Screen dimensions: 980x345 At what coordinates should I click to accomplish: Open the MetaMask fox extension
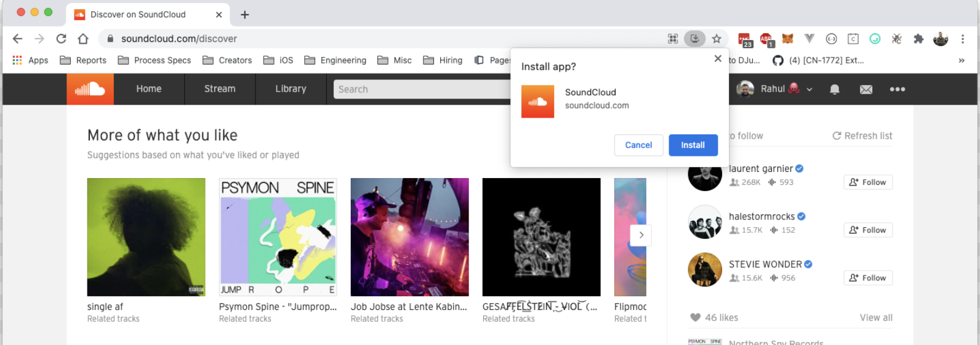click(787, 39)
